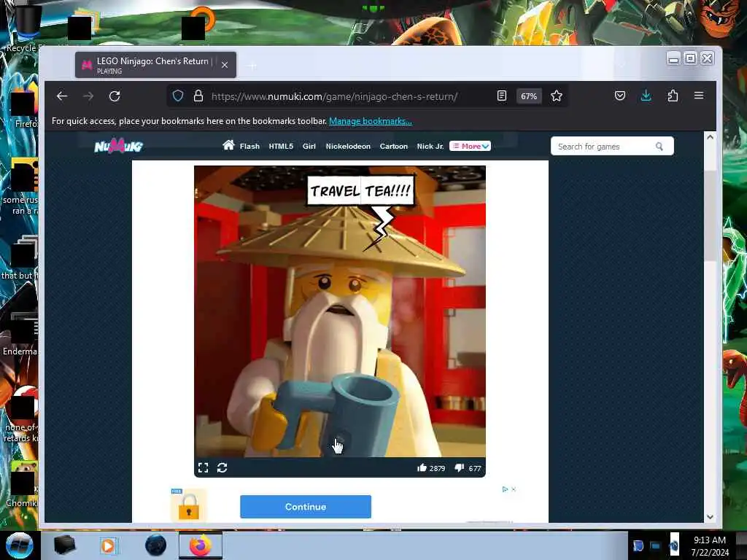Click the padlock ad image
Screen dimensions: 747x560
point(189,505)
